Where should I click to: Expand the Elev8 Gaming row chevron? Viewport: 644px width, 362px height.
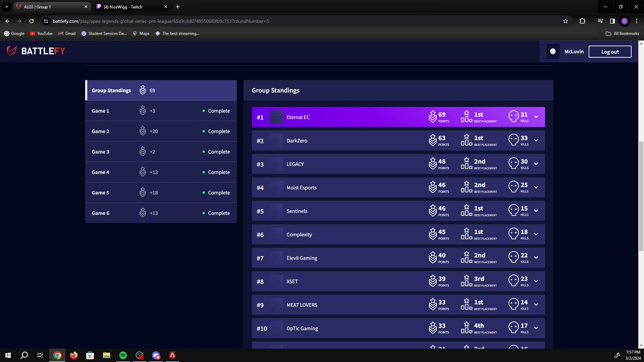(536, 258)
